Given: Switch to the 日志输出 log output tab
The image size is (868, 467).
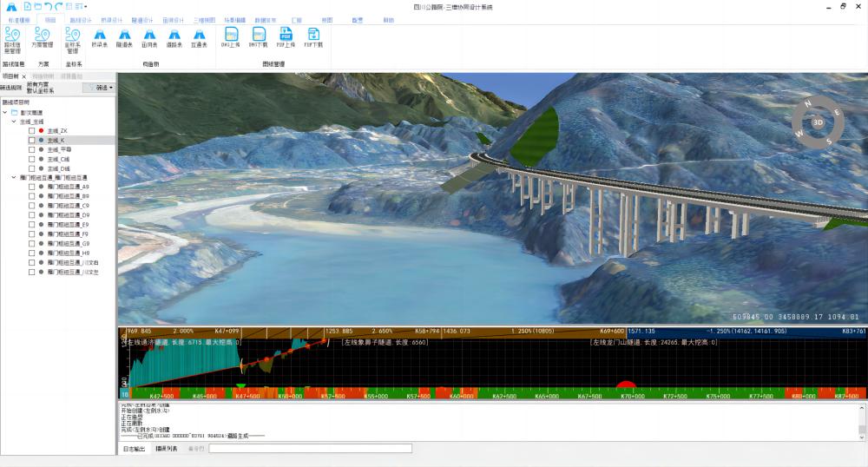Looking at the screenshot, I should (135, 449).
